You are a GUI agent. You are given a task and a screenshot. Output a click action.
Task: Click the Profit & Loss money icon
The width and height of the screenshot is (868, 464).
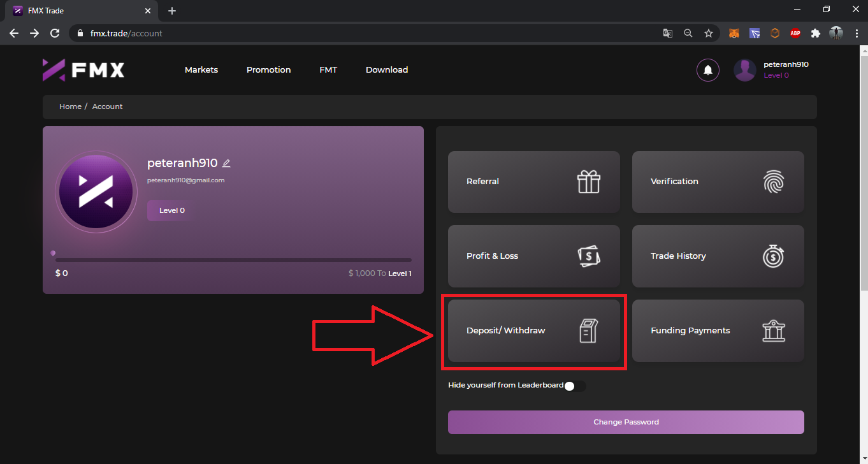tap(589, 256)
